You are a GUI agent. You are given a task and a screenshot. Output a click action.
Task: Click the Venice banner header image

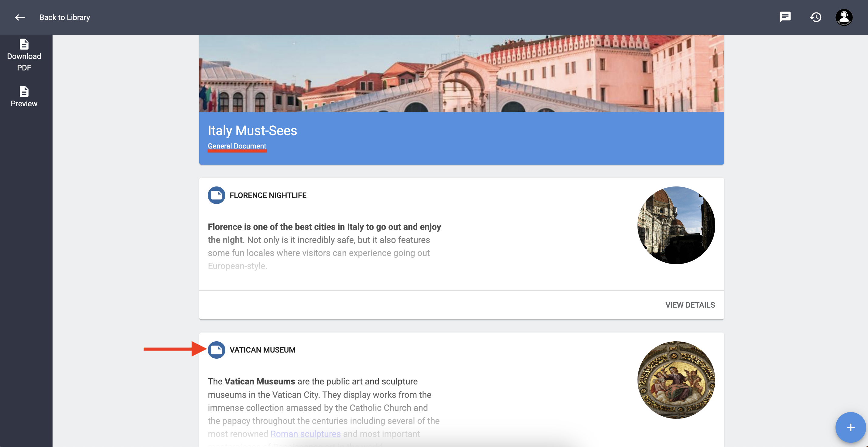pos(461,73)
